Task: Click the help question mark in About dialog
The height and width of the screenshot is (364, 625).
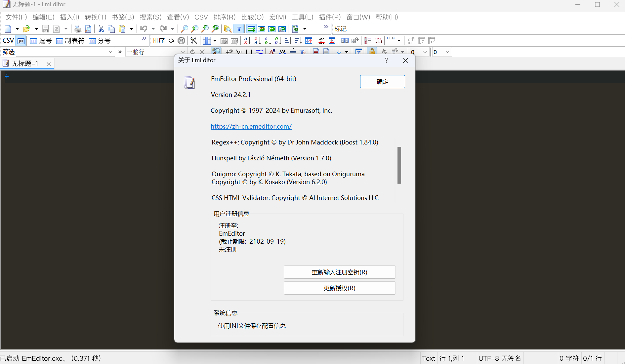Action: pyautogui.click(x=386, y=60)
